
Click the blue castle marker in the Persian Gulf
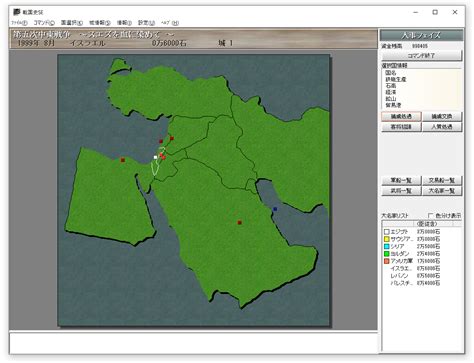click(x=275, y=209)
